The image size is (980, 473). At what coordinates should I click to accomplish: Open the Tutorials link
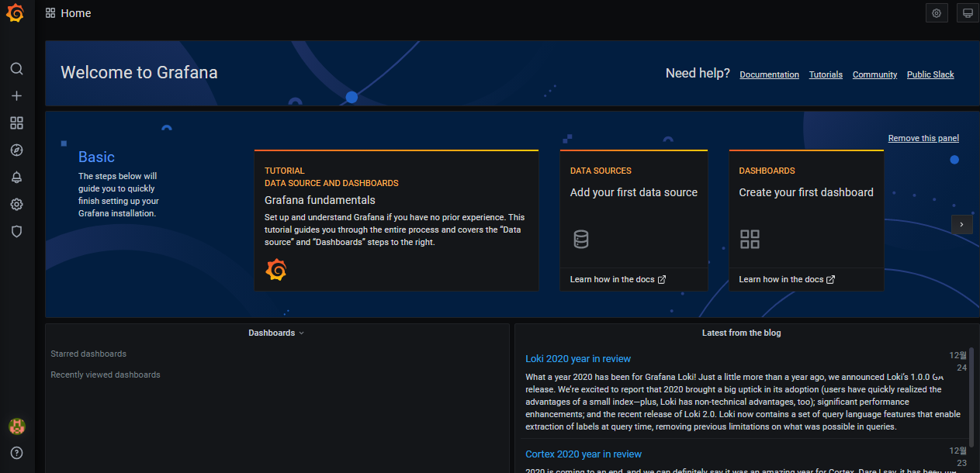pos(826,74)
